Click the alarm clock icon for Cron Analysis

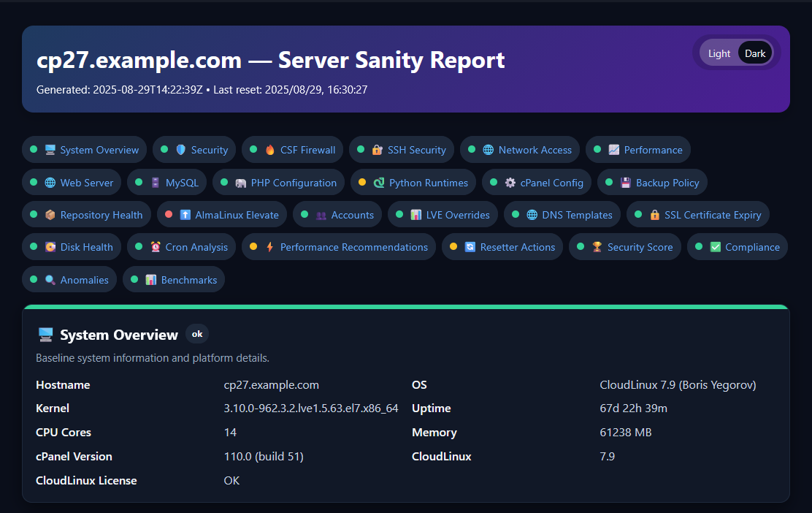[156, 247]
